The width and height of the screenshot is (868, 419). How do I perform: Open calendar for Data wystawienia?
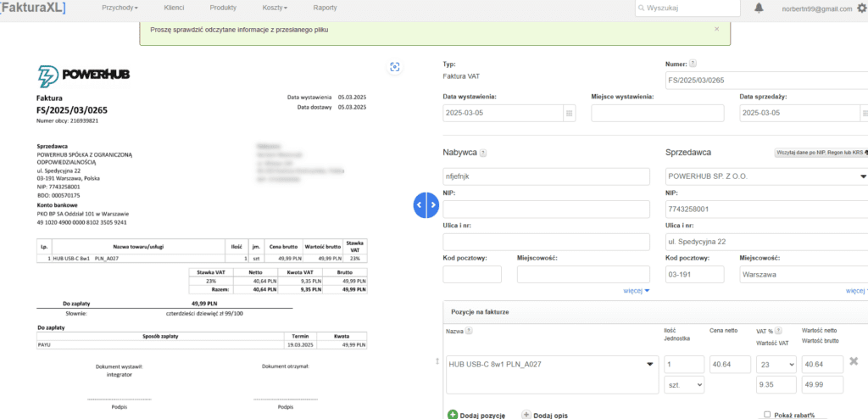[568, 114]
